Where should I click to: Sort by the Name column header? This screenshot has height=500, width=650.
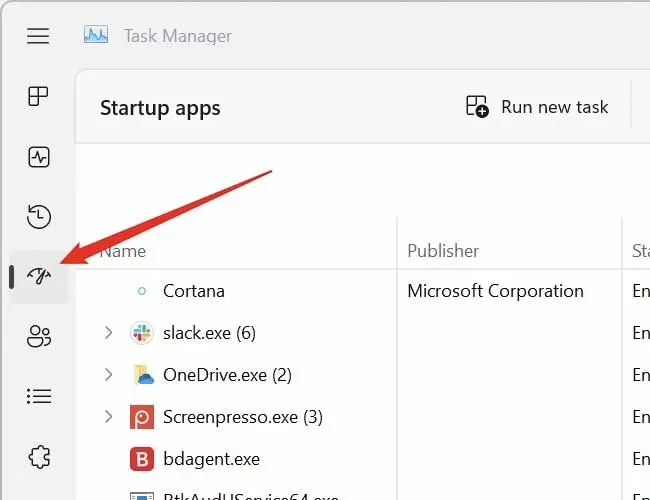pos(123,251)
